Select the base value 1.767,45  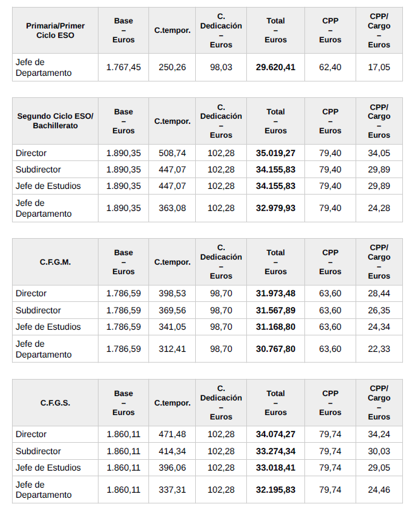pos(123,67)
